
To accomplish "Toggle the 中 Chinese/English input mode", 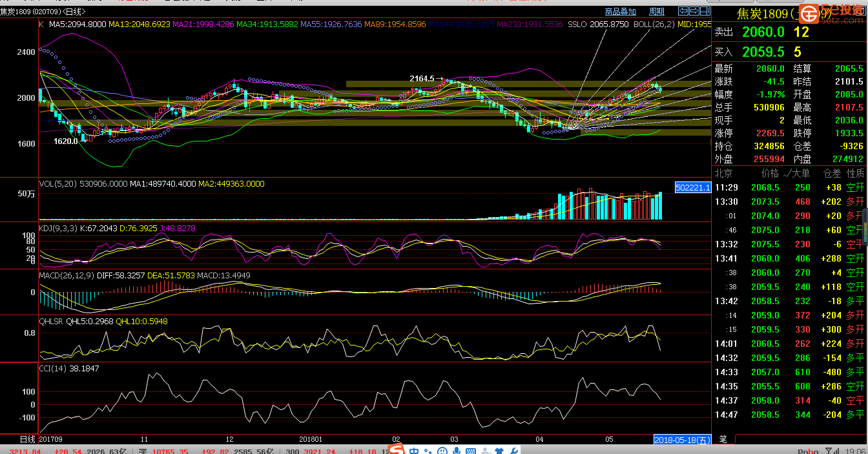I will pos(414,451).
